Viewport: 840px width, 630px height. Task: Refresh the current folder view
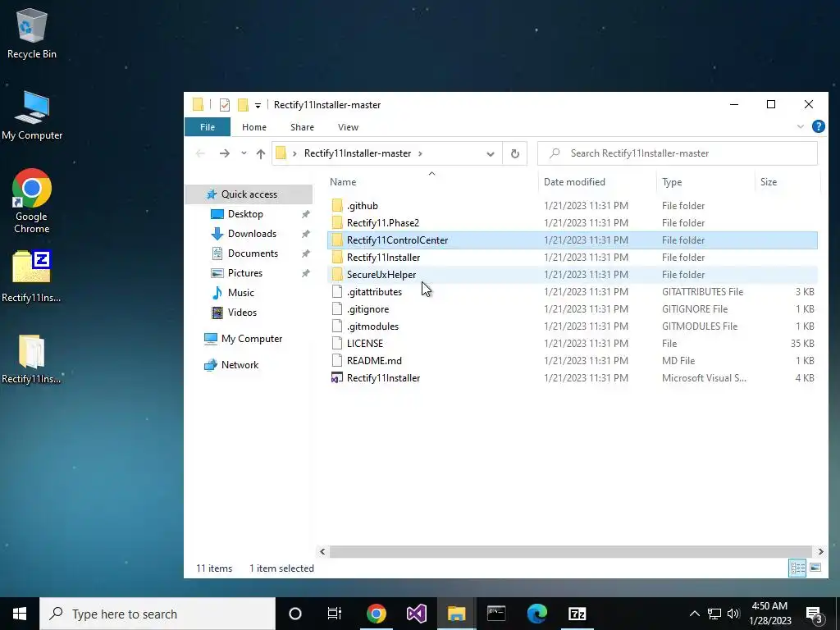(x=515, y=153)
